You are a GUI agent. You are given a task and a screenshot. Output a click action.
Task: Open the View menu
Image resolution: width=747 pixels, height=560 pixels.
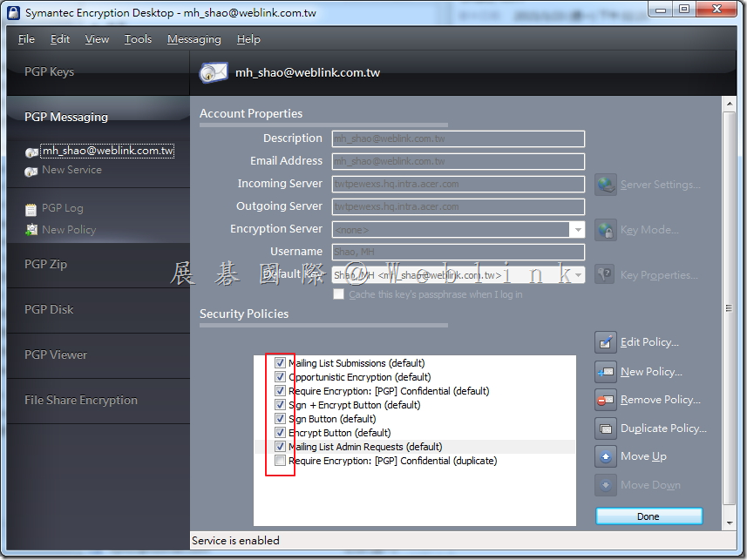[x=97, y=39]
